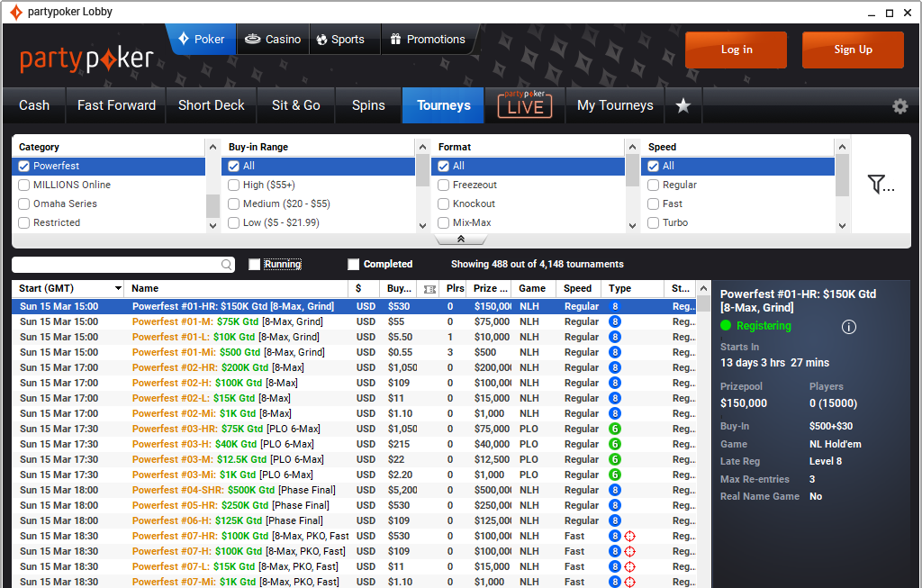Click 8-max icon in Powerfest #02-L row
The width and height of the screenshot is (922, 588).
614,398
